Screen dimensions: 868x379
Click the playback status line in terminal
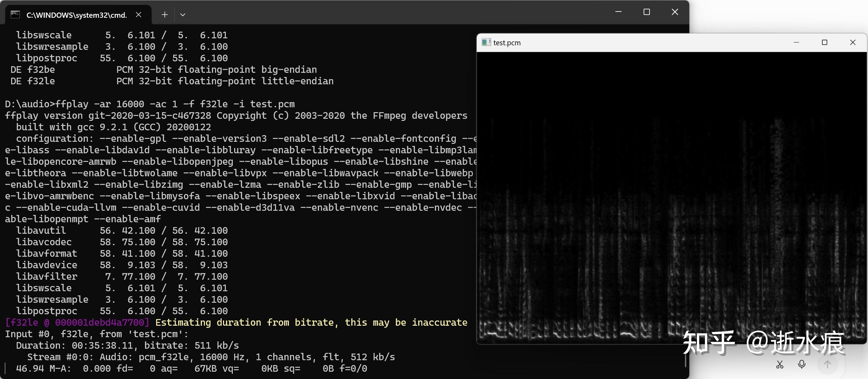[192, 369]
